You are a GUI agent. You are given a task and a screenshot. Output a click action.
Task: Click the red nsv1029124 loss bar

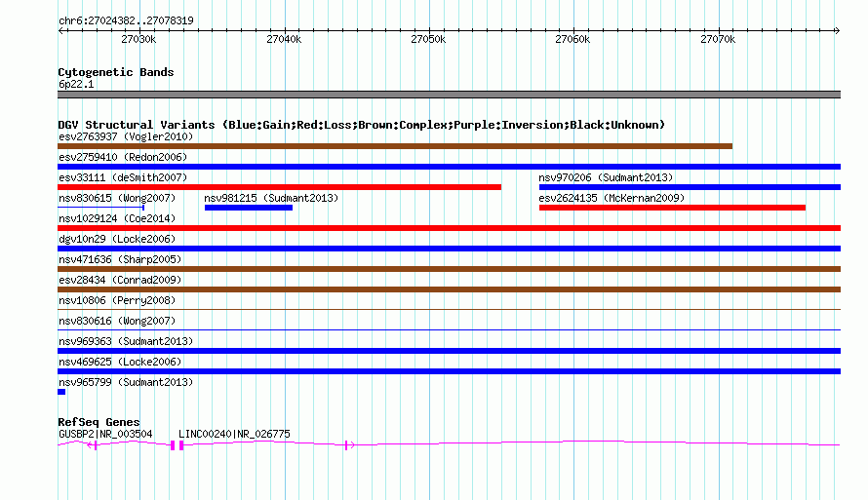pos(449,228)
